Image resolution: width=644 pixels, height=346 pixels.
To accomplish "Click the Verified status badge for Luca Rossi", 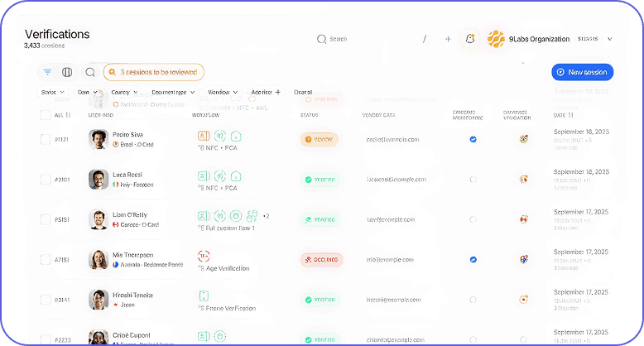I will (x=320, y=180).
